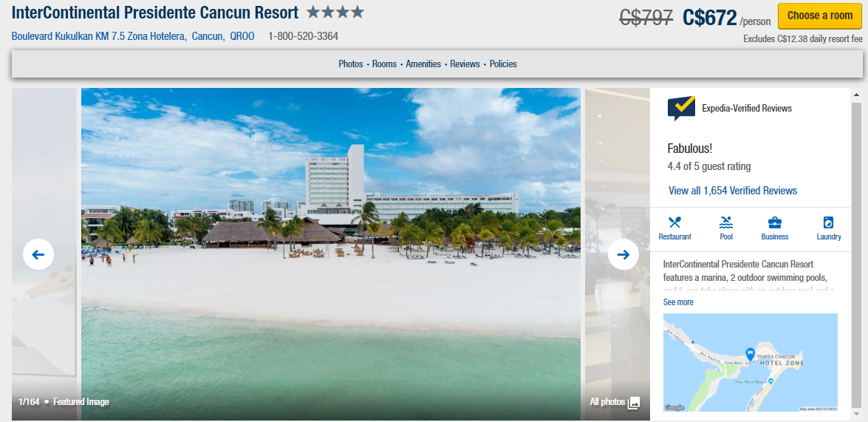Screen dimensions: 868x422
Task: Expand description with See more
Action: pyautogui.click(x=678, y=302)
